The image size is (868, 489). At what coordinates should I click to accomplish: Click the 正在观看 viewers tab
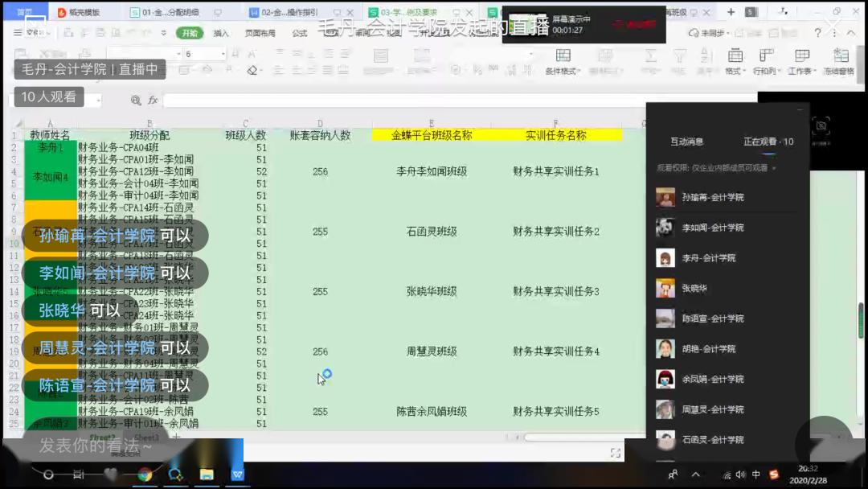(768, 142)
